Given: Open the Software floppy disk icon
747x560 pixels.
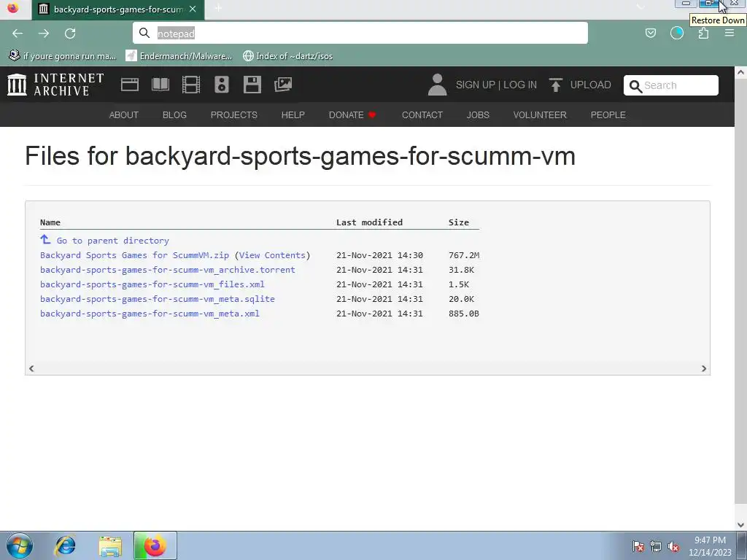Looking at the screenshot, I should [x=252, y=85].
